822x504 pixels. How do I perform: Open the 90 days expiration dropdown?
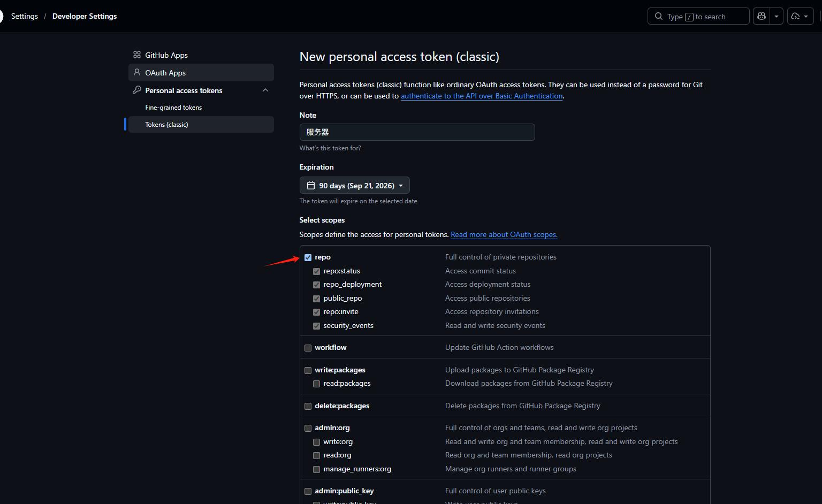tap(355, 185)
